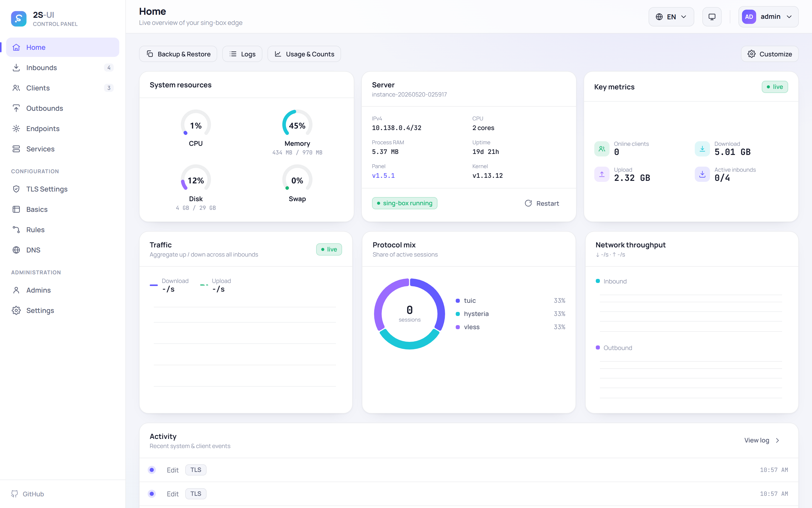This screenshot has width=812, height=508.
Task: Click the Services server icon
Action: click(16, 149)
